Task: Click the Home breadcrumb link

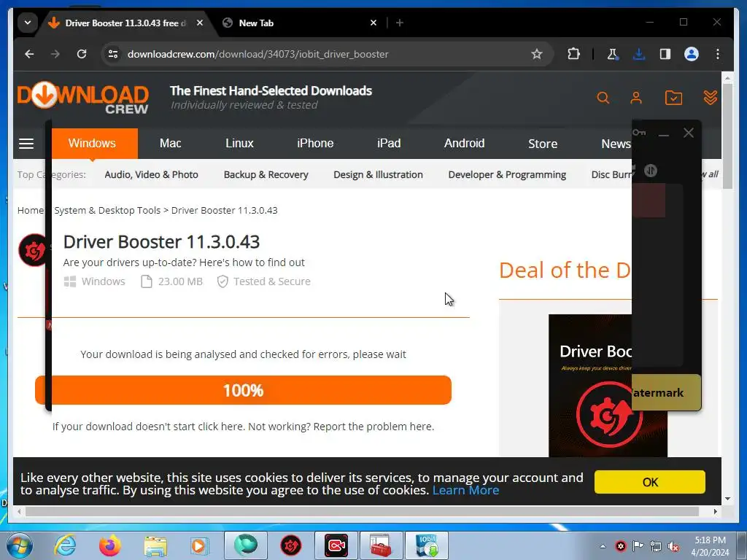Action: click(x=30, y=211)
